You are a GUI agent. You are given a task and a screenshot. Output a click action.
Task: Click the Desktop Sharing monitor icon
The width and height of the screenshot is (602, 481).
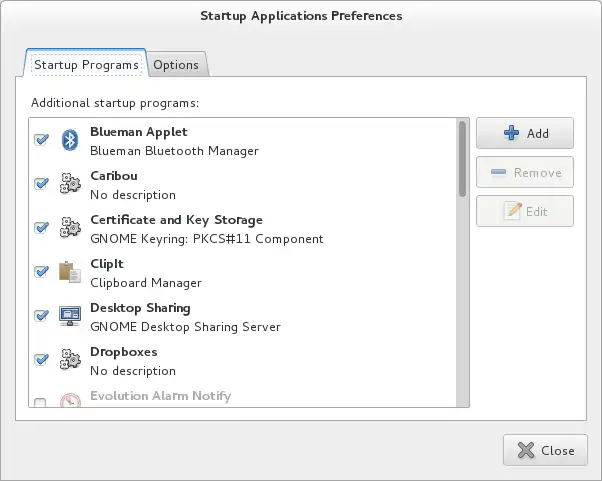pos(70,316)
